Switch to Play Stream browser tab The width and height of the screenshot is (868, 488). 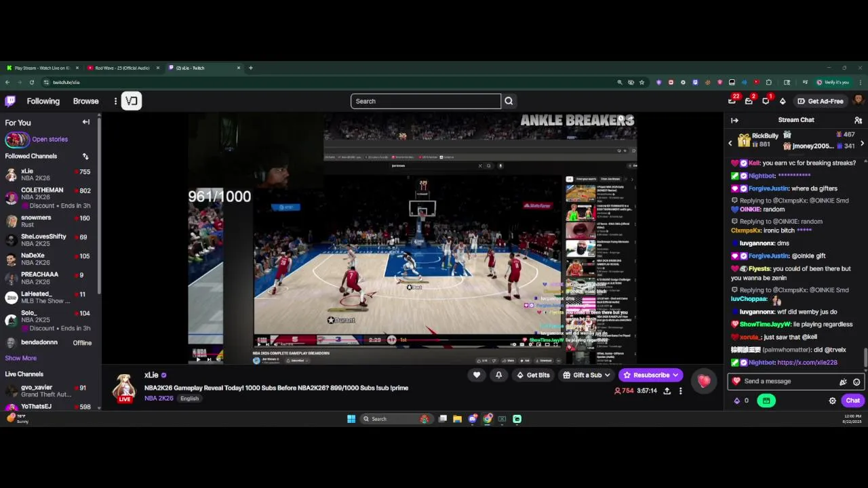(x=42, y=68)
